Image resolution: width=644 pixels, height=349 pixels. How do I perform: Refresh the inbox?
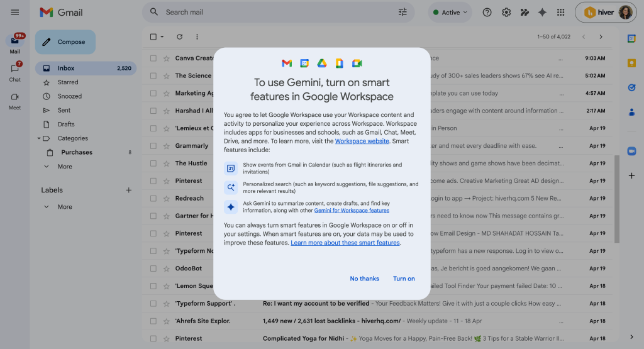[179, 36]
